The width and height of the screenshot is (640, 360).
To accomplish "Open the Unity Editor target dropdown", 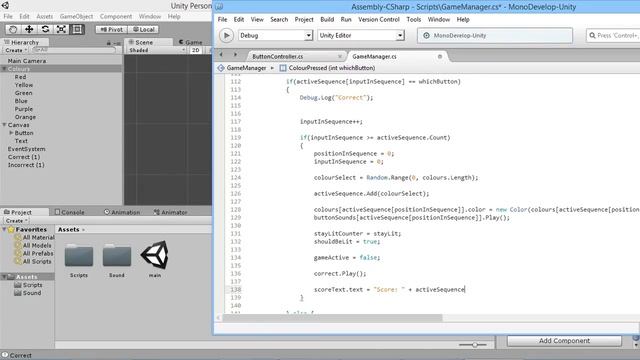I will [361, 36].
